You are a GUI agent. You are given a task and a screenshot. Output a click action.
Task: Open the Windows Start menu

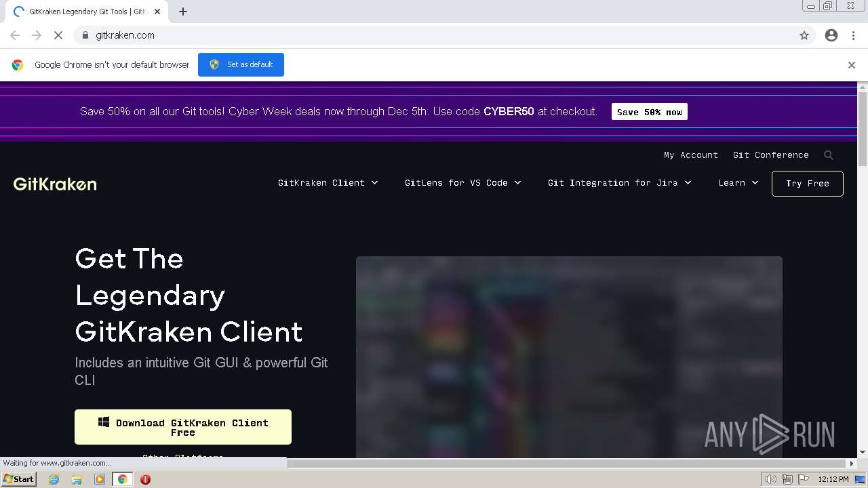pos(18,479)
